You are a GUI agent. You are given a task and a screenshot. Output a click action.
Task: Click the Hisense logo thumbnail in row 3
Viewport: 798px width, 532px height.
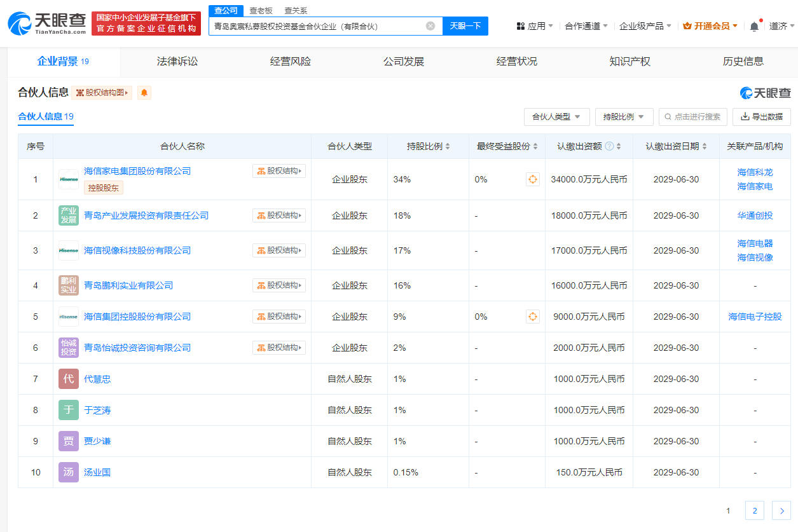(68, 250)
